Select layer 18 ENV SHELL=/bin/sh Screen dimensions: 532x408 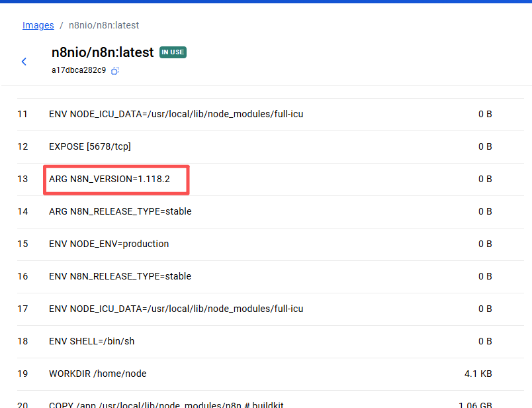[271, 341]
